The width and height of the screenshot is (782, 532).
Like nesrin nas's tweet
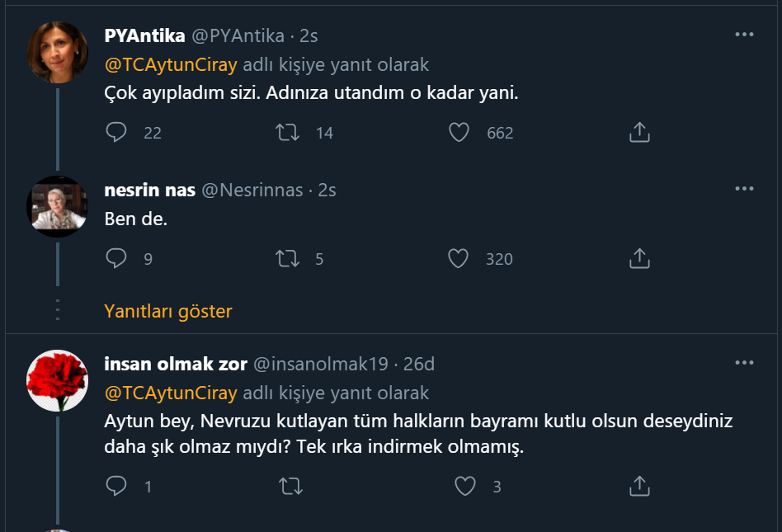[x=459, y=259]
